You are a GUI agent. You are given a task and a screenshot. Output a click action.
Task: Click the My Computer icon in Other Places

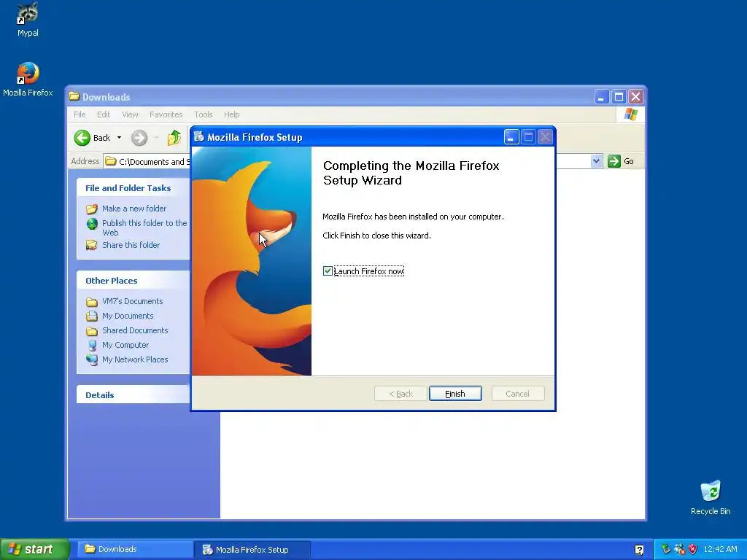(92, 345)
